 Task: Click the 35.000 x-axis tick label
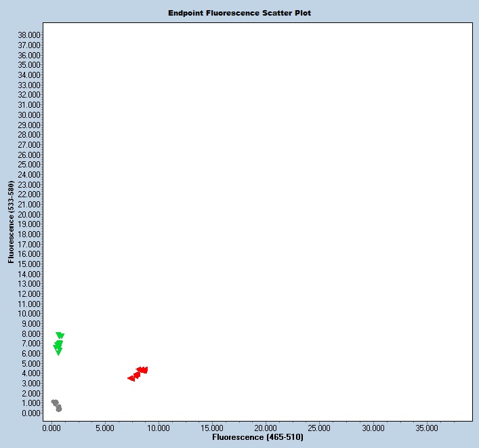point(427,428)
